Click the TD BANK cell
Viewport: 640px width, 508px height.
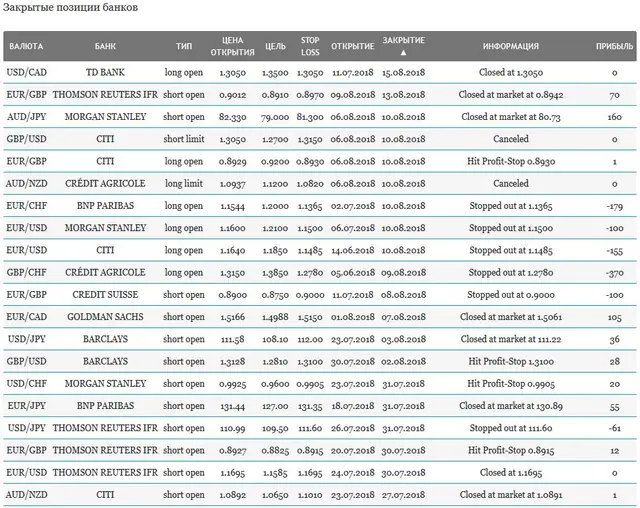(105, 73)
